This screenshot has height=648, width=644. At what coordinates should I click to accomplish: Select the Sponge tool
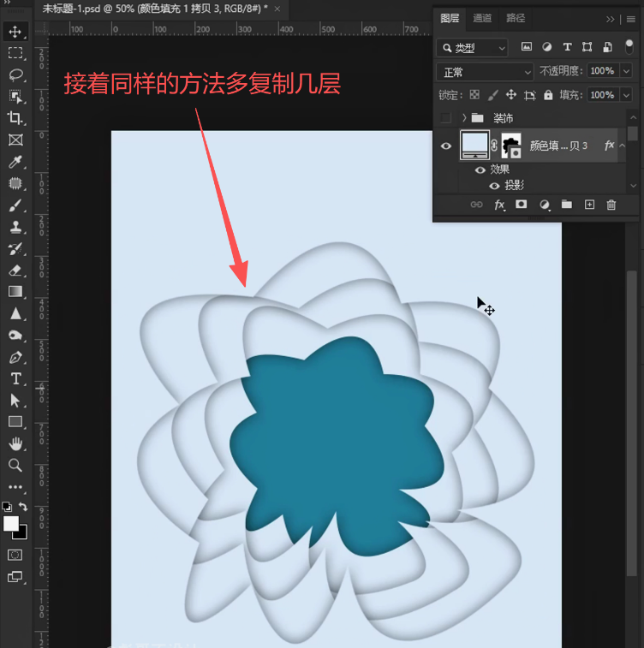pos(15,336)
